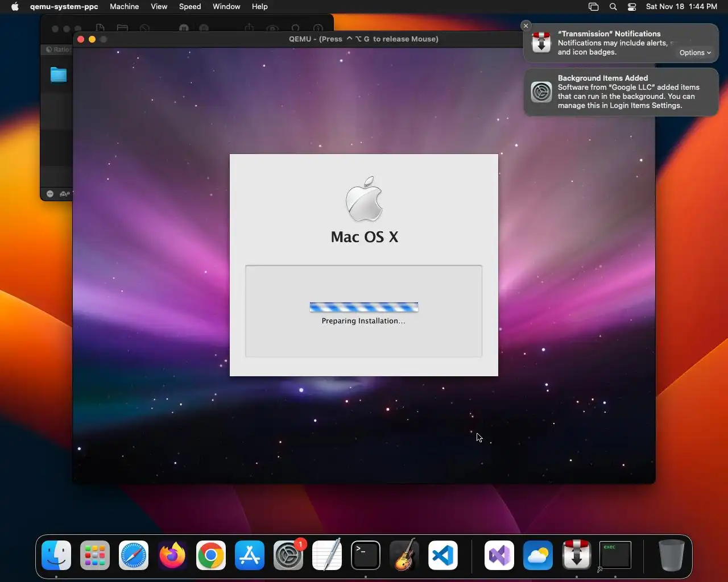The height and width of the screenshot is (582, 728).
Task: Click Transmission's create torrent file icon
Action: [100, 28]
